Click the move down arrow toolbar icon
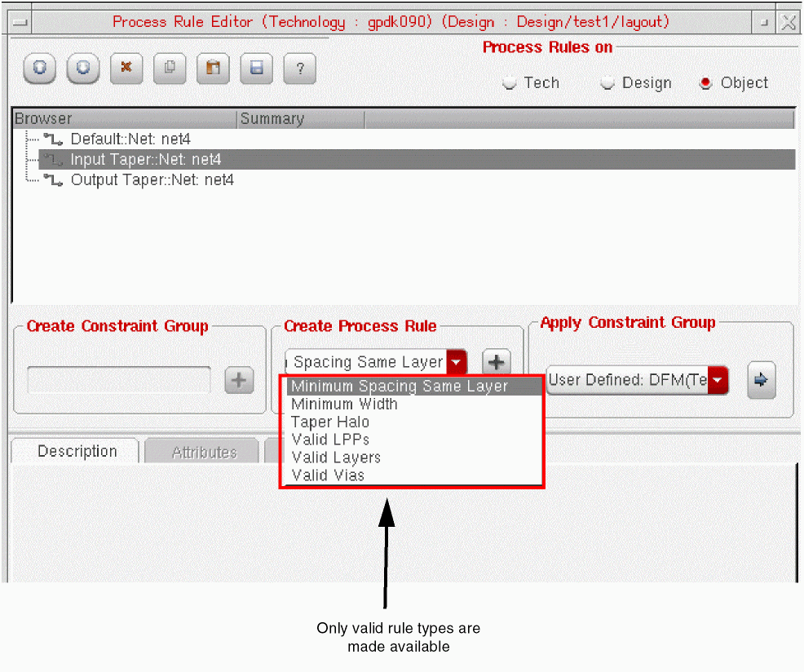Viewport: 804px width, 672px height. (x=83, y=68)
